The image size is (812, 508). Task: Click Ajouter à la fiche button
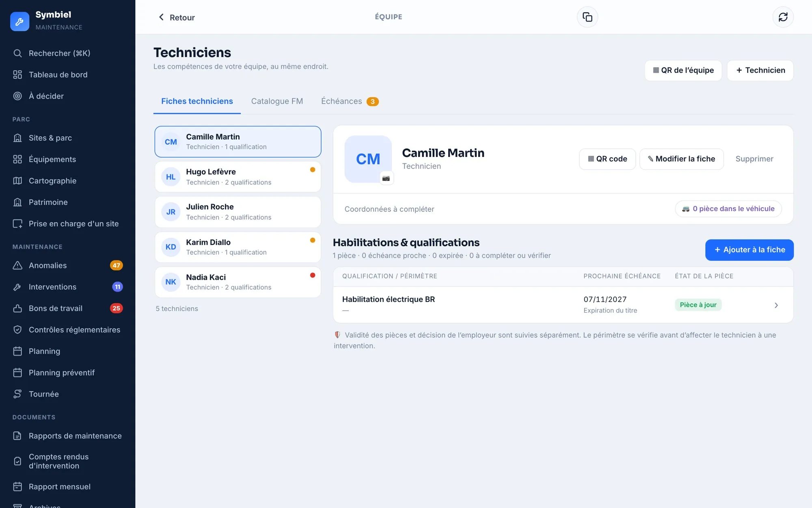click(749, 250)
